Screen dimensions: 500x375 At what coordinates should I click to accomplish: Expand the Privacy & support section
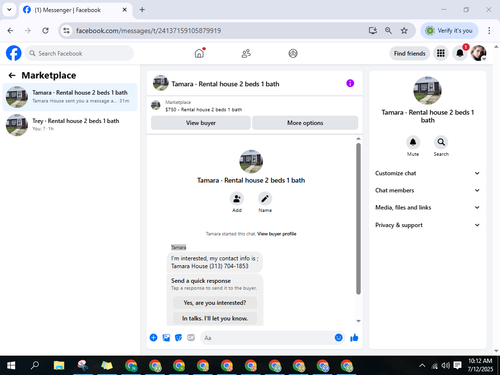pyautogui.click(x=427, y=225)
